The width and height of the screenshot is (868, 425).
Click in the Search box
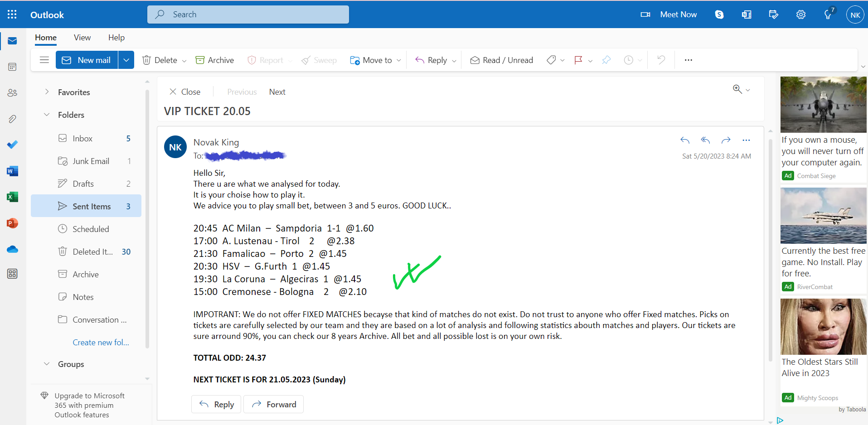coord(248,14)
